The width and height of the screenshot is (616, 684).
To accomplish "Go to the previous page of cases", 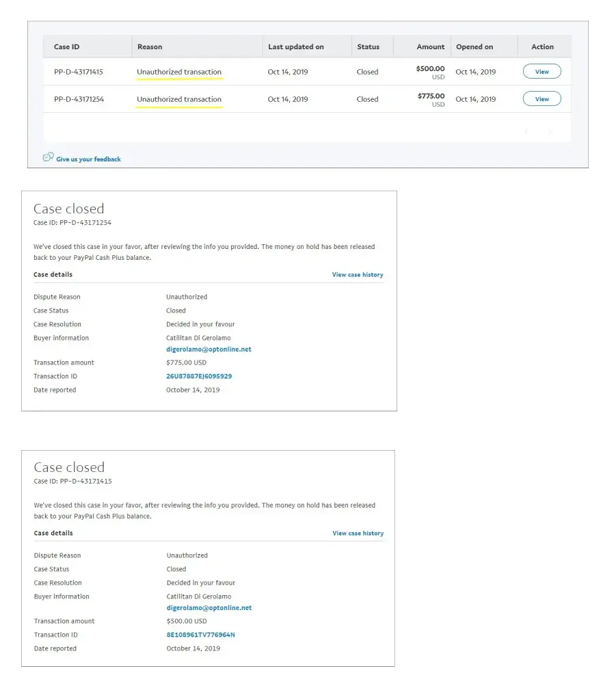I will [x=526, y=131].
